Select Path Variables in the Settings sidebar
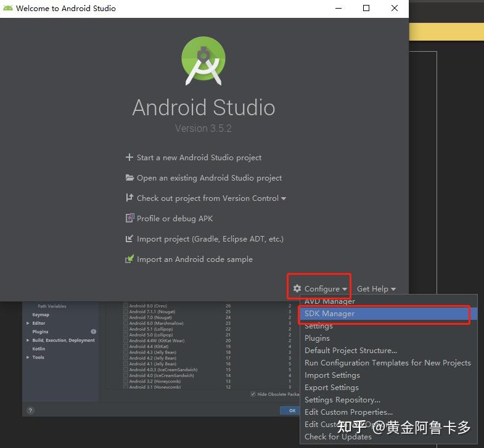Viewport: 484px width, 448px height. [x=52, y=306]
